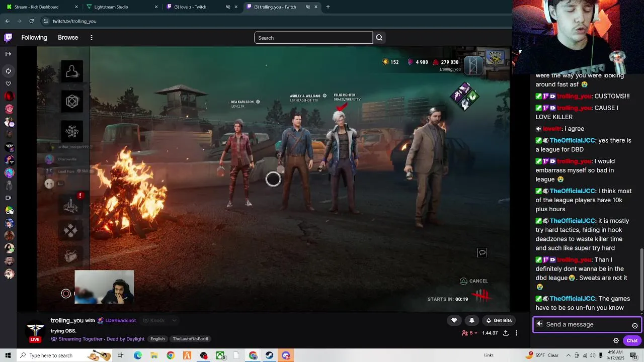
Task: Open trolling_you's live channel avatar
Action: (35, 330)
